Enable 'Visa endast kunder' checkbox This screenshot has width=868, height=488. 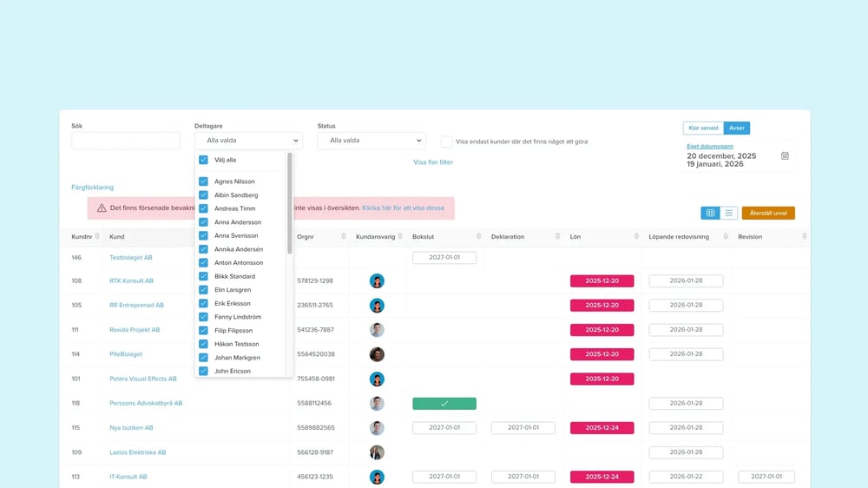pyautogui.click(x=446, y=142)
